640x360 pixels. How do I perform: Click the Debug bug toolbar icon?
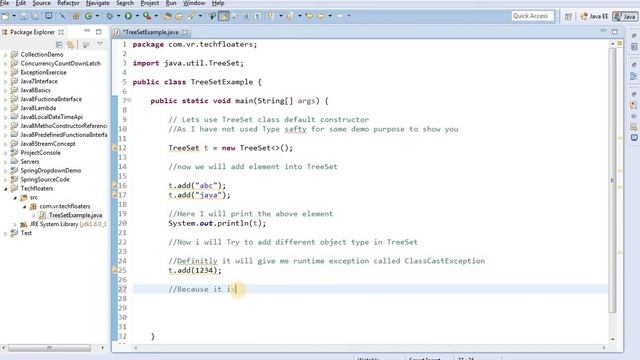pyautogui.click(x=110, y=16)
